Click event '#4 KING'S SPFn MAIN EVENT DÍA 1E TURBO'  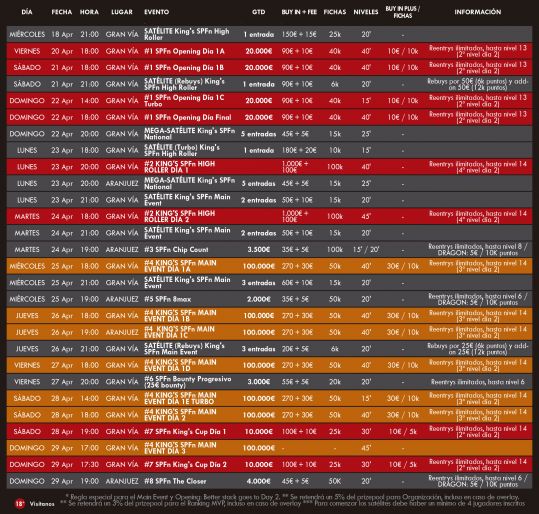(x=180, y=398)
